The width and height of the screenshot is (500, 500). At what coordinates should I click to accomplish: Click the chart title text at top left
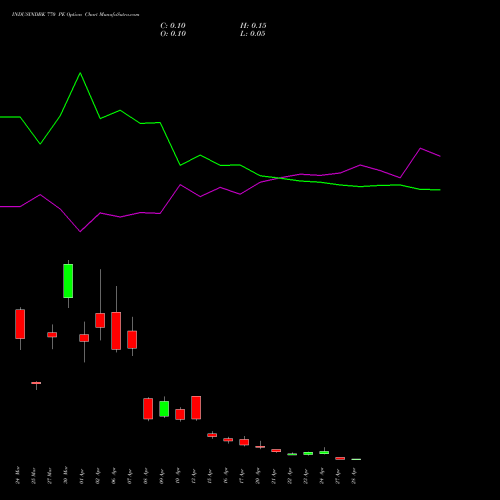click(x=75, y=15)
